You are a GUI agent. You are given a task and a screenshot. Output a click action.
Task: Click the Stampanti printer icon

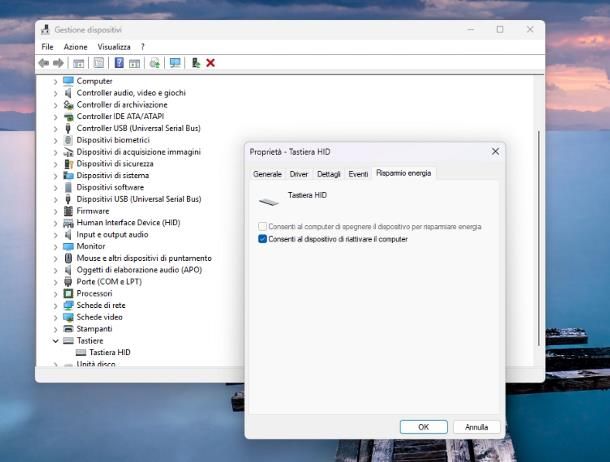click(x=68, y=329)
